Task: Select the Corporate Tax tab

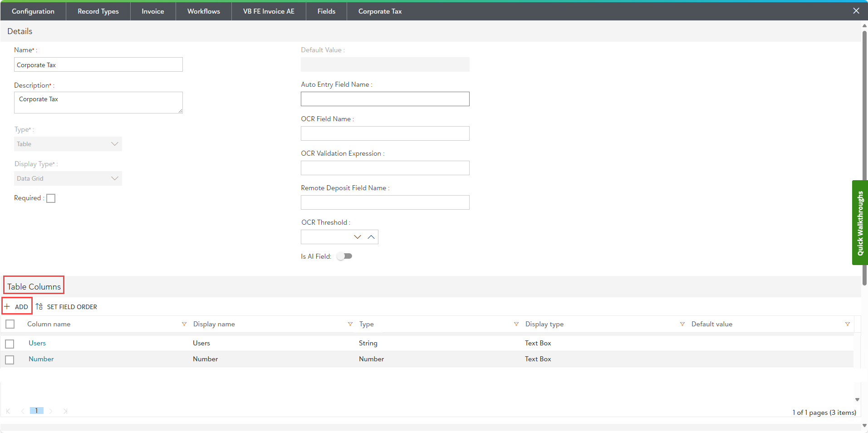Action: [x=380, y=11]
